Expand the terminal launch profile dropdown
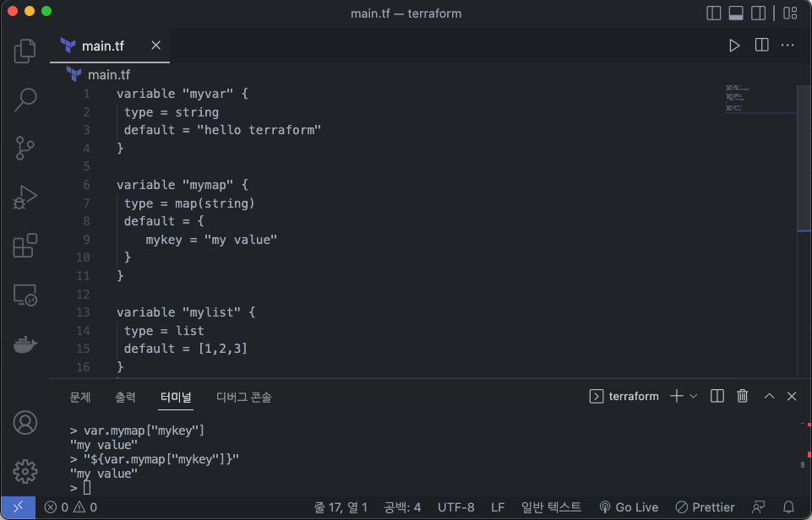The width and height of the screenshot is (812, 520). [x=694, y=397]
